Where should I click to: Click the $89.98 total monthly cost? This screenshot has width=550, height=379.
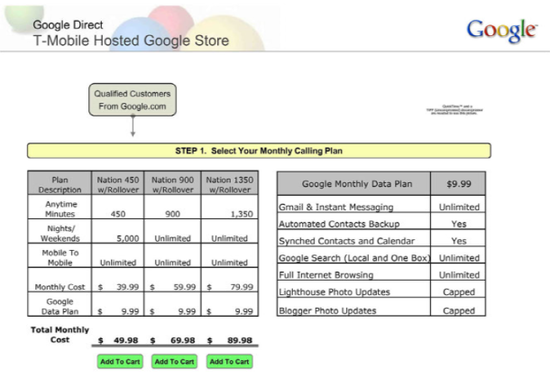pyautogui.click(x=230, y=340)
